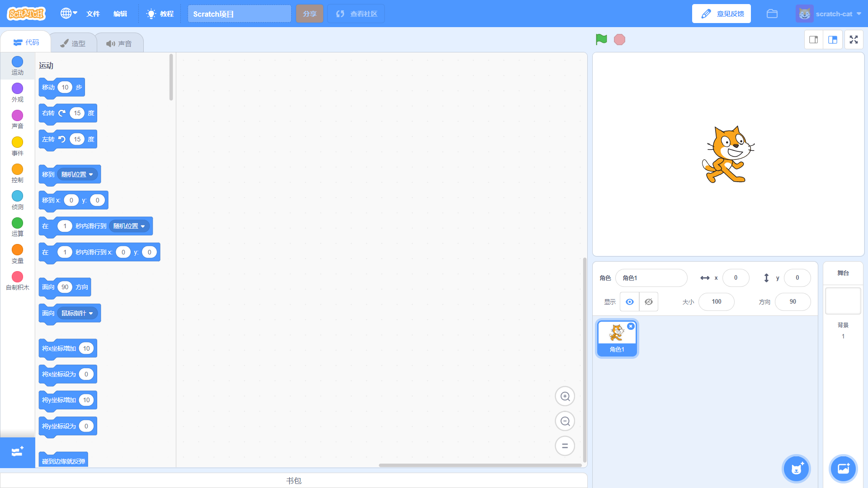Select the 事件 category
The height and width of the screenshot is (488, 868).
tap(17, 146)
